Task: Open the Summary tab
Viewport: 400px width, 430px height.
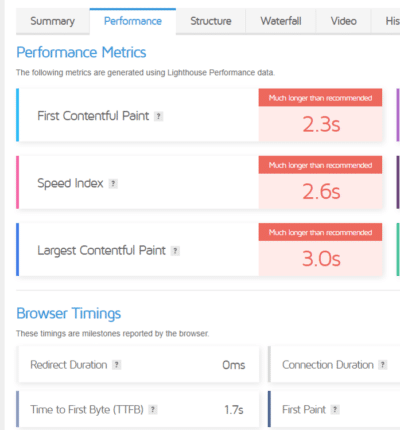Action: tap(53, 21)
